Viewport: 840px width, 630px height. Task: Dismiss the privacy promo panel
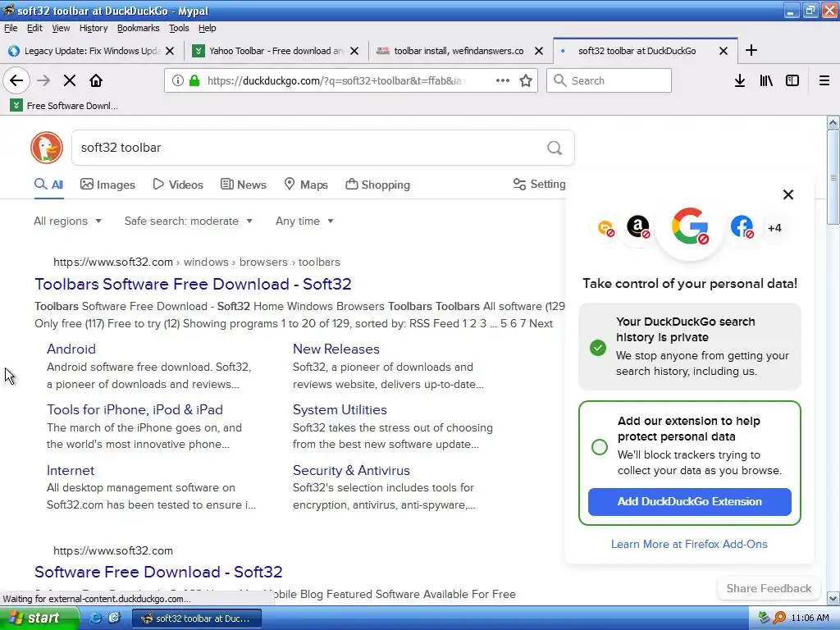pyautogui.click(x=788, y=194)
